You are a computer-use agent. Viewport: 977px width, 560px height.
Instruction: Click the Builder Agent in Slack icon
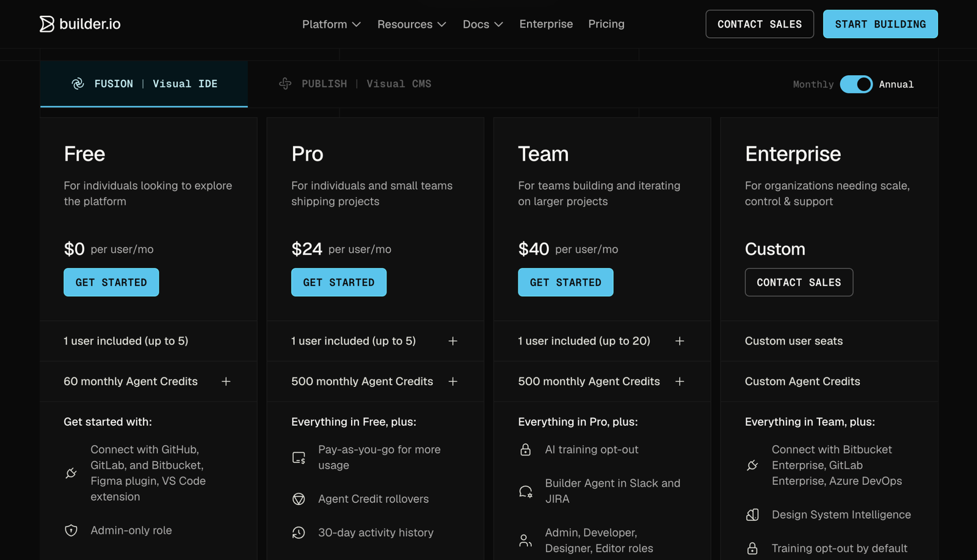coord(525,491)
